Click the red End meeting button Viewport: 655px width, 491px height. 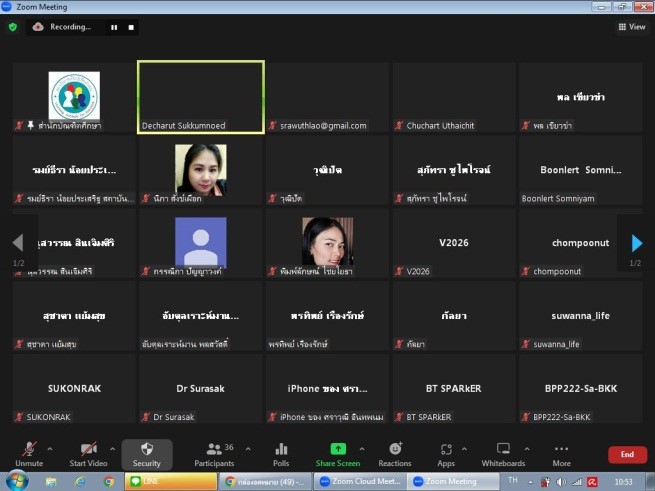627,454
